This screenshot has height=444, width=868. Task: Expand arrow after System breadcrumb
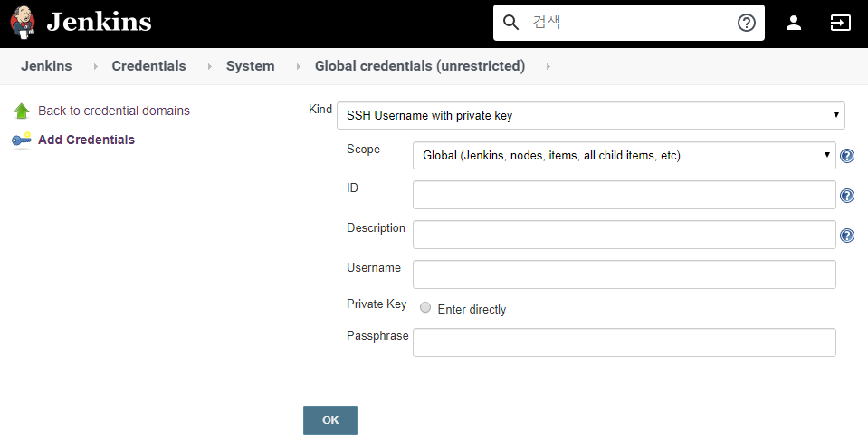click(299, 66)
